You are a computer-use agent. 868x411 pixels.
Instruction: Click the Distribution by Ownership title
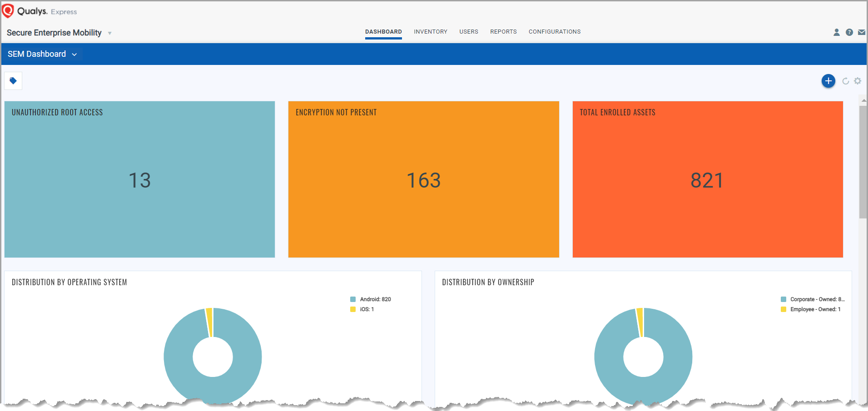click(488, 282)
